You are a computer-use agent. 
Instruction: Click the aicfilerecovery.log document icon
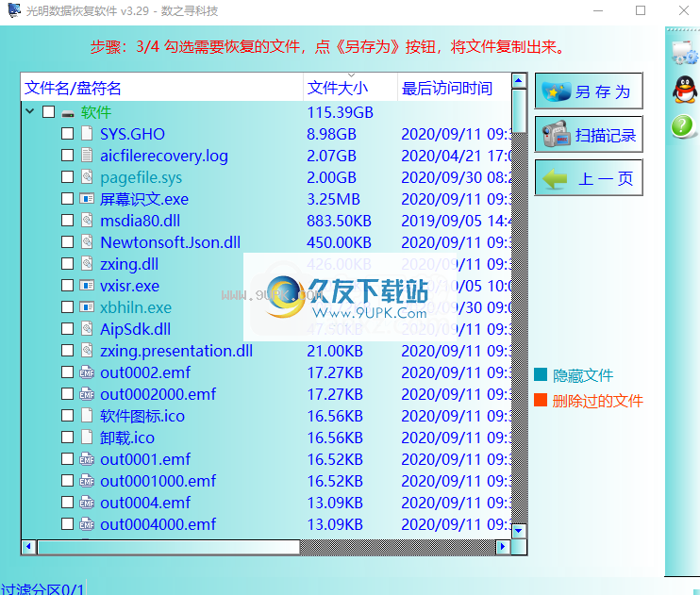pyautogui.click(x=87, y=155)
